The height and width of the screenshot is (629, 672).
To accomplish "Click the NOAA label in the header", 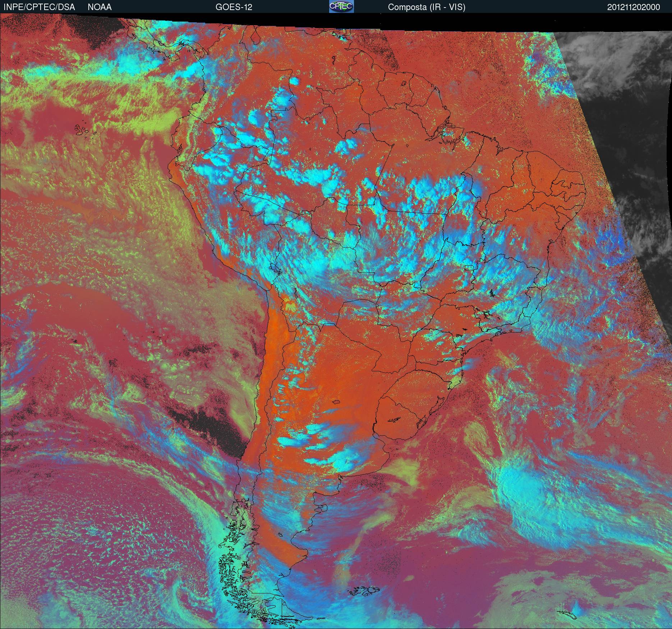I will (x=100, y=7).
